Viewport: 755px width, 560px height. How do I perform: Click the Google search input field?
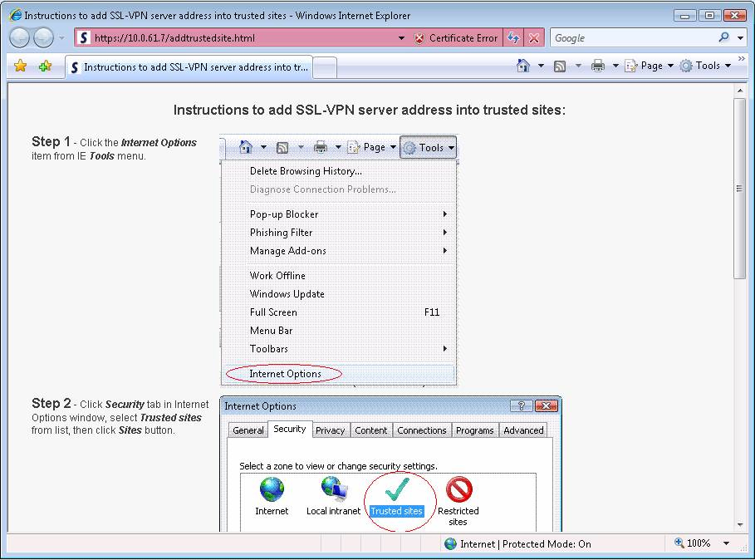pyautogui.click(x=633, y=38)
